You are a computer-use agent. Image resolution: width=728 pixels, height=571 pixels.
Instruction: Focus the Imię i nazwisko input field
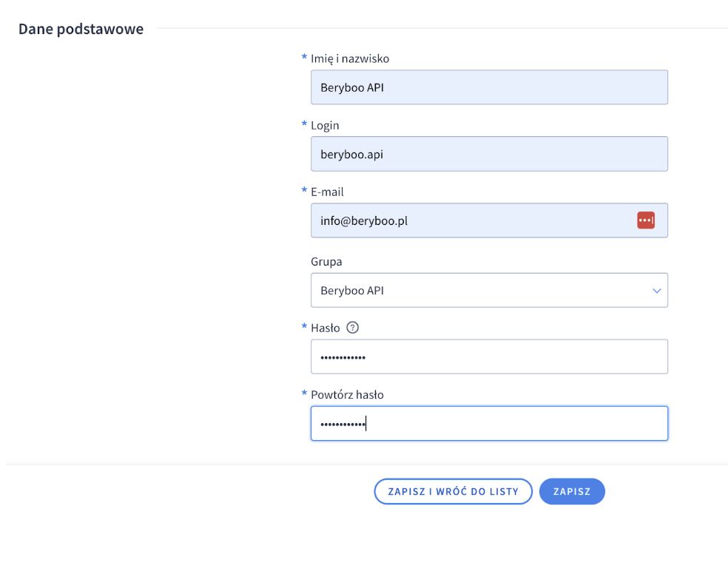click(488, 87)
